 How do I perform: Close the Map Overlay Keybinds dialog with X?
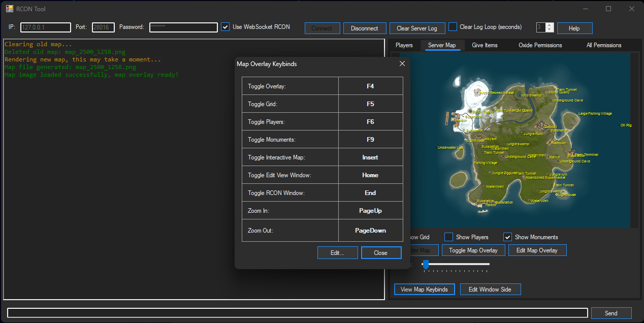[x=402, y=63]
